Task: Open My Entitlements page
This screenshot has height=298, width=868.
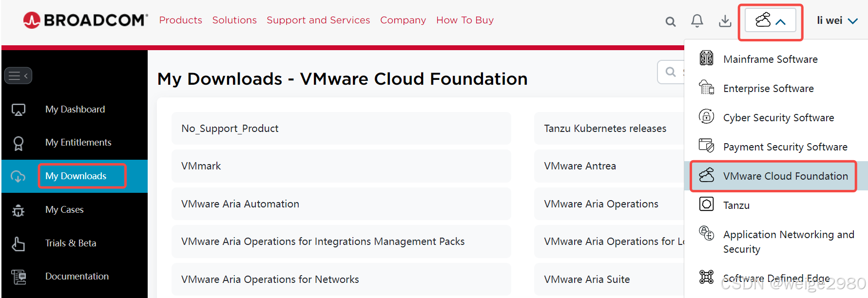Action: coord(78,142)
